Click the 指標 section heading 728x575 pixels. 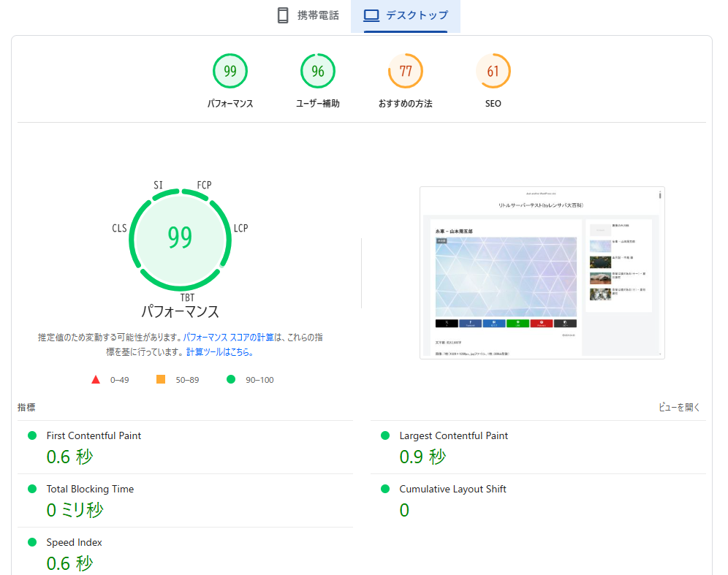click(x=26, y=407)
